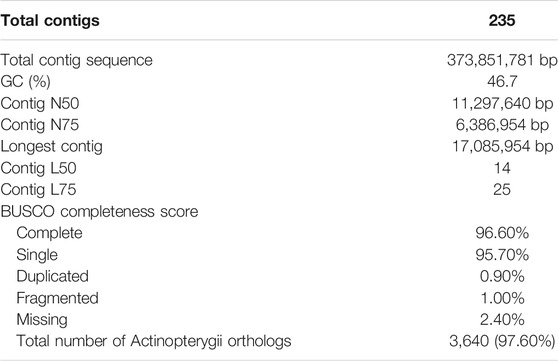
Task: Click the GC (%) row label
Action: pos(26,82)
